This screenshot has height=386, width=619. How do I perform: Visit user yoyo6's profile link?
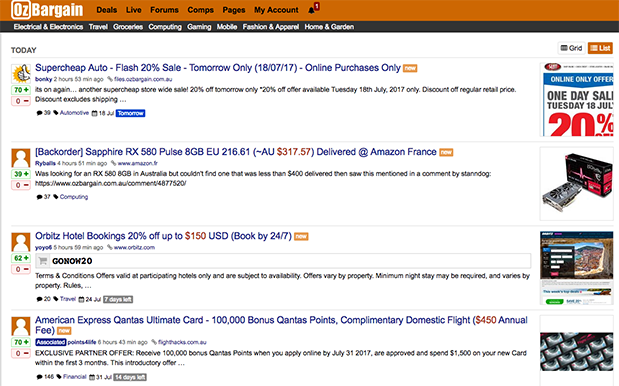pos(43,247)
